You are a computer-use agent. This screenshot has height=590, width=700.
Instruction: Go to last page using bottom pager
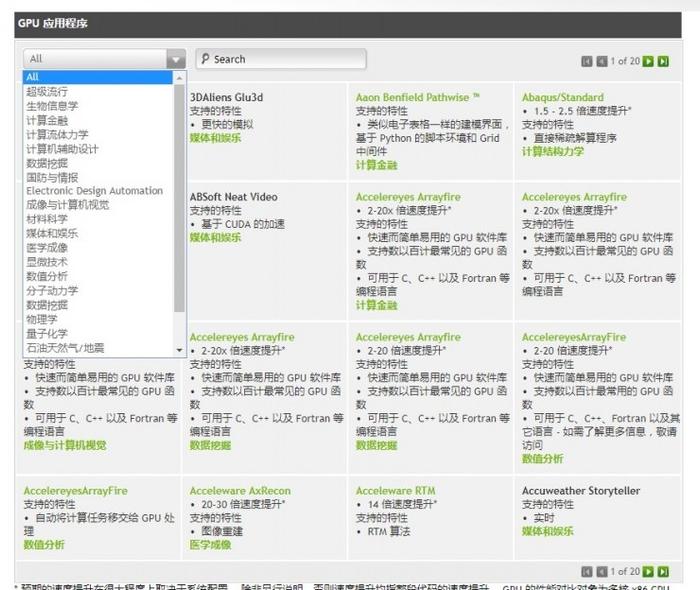[x=663, y=572]
